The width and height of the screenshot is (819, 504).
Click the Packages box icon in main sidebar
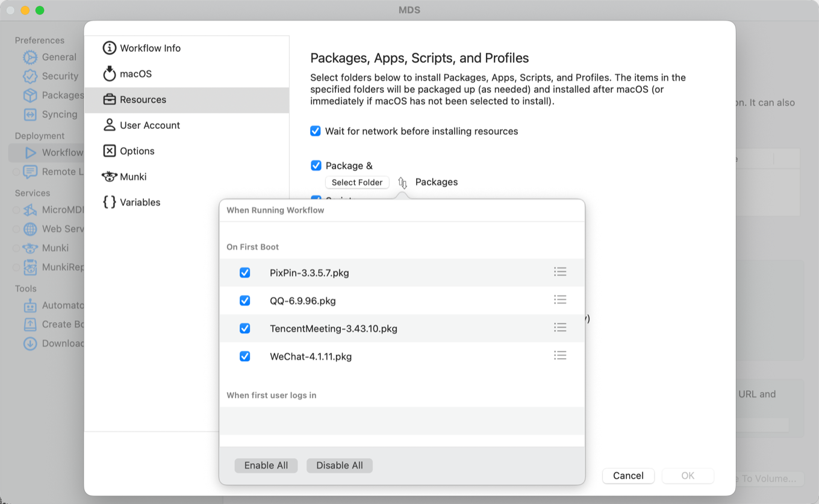point(30,95)
